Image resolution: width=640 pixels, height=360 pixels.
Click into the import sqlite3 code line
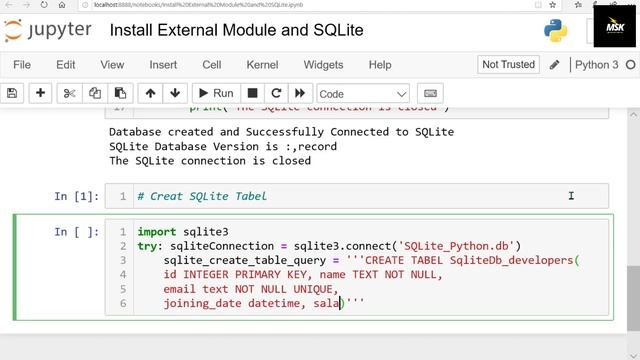tap(183, 232)
